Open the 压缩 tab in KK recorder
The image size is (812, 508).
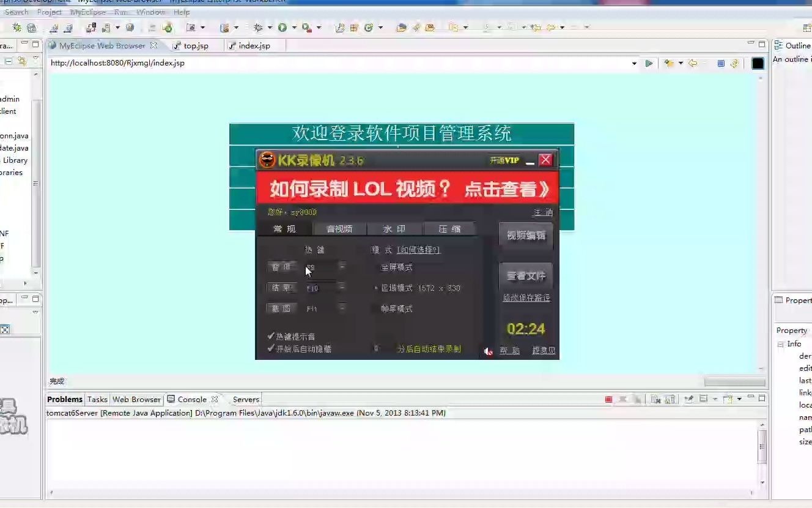pyautogui.click(x=449, y=229)
